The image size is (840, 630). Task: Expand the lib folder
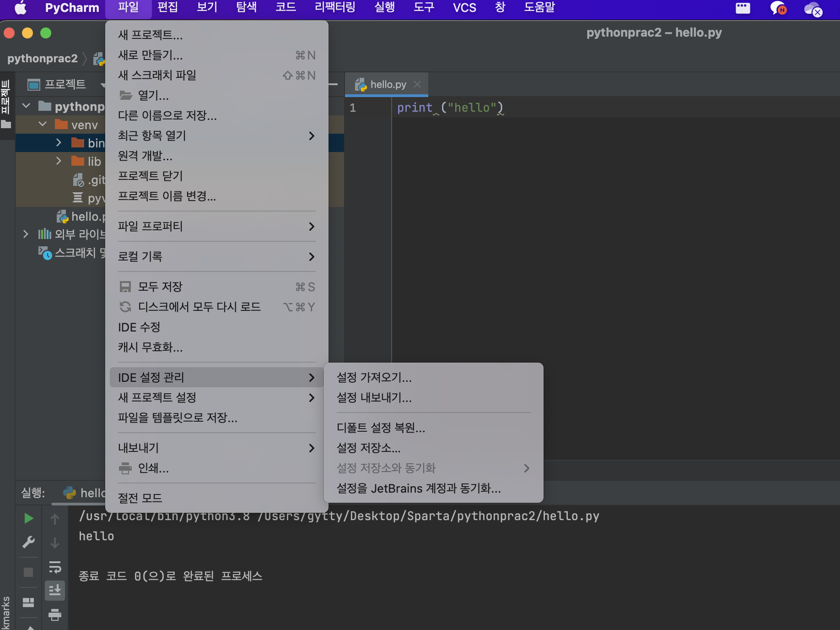59,161
